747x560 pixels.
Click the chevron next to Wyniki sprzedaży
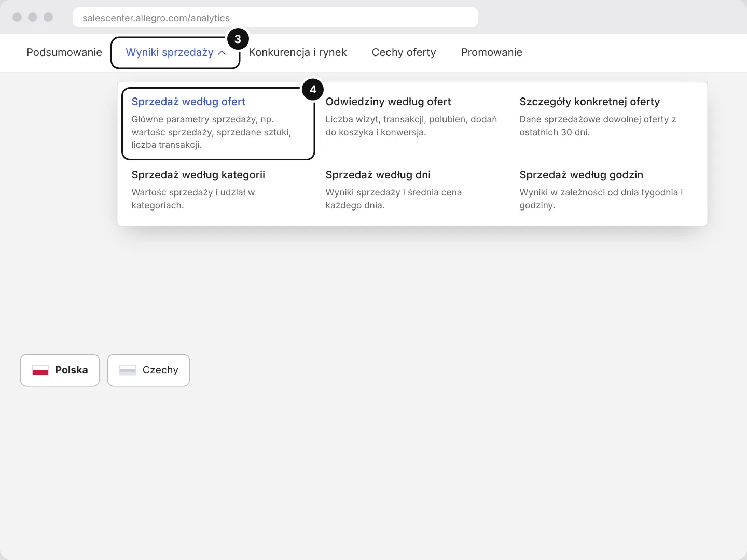(x=222, y=53)
